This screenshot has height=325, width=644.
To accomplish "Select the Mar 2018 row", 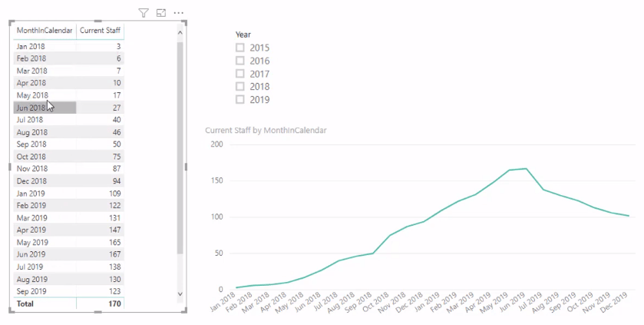I will (68, 71).
